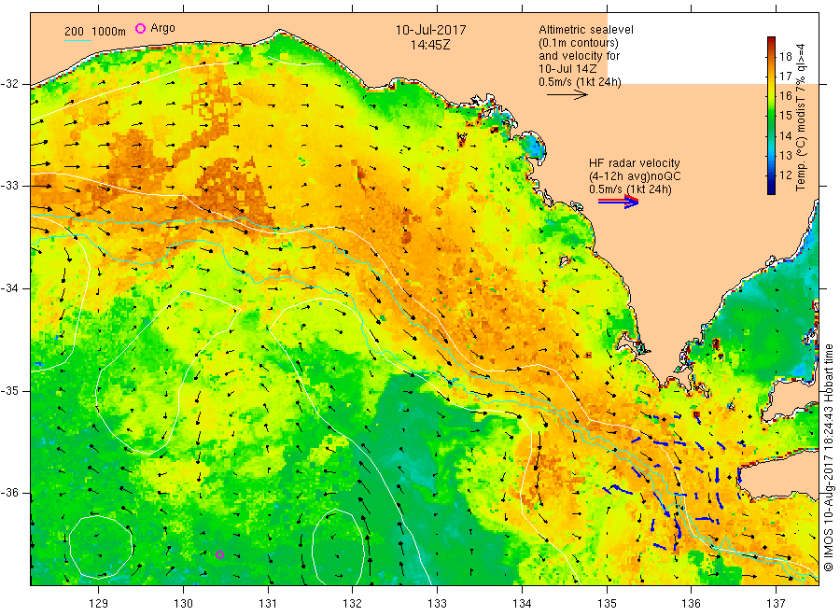Click the -33 latitude label
Viewport: 840px width, 616px height.
9,186
